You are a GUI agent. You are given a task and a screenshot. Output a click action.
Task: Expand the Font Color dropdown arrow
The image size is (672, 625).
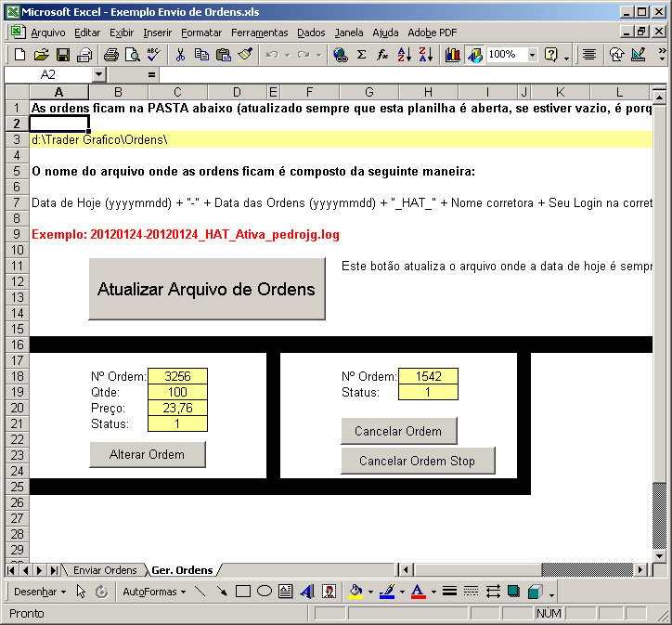coord(433,592)
